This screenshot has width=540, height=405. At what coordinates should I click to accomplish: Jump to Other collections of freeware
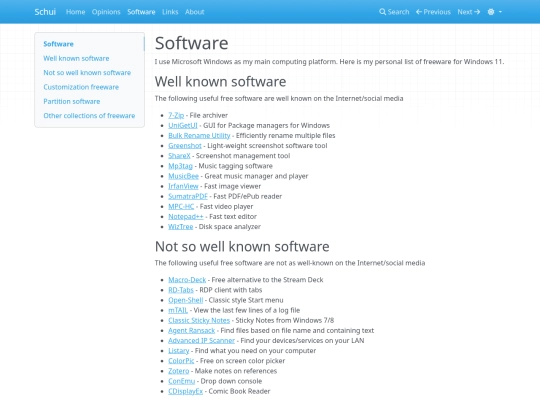(x=89, y=116)
